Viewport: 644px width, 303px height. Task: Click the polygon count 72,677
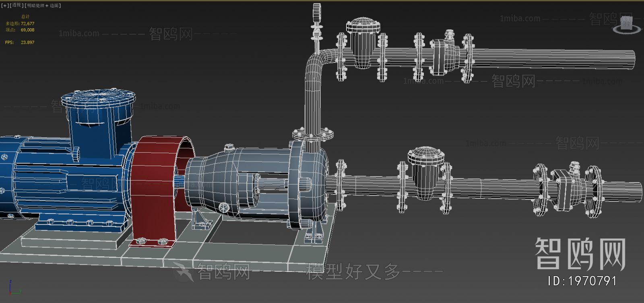[27, 24]
